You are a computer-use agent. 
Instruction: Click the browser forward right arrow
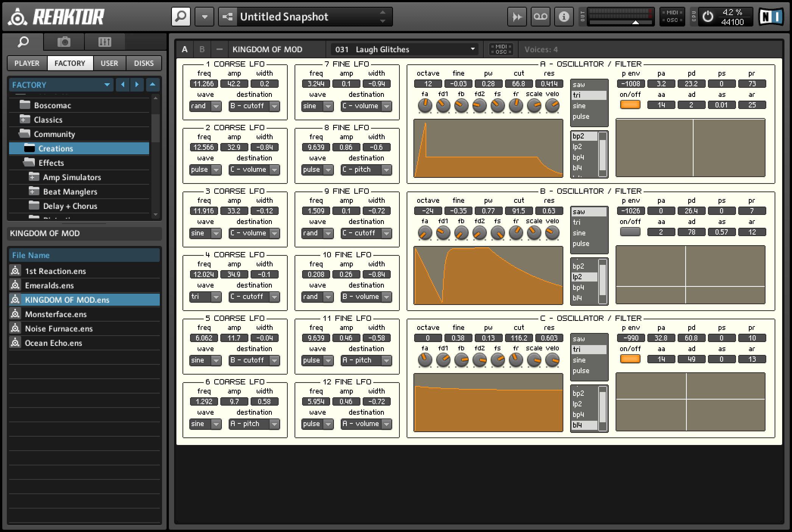137,85
